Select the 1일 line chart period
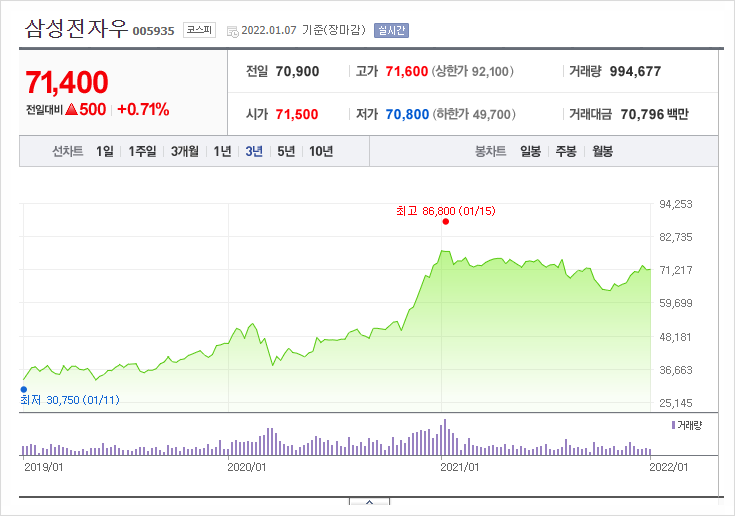Screen dimensions: 735x516 point(105,151)
